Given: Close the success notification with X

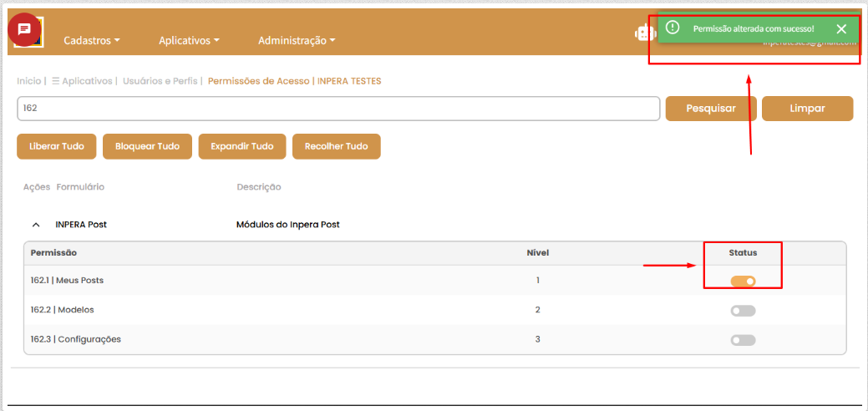Looking at the screenshot, I should click(841, 28).
